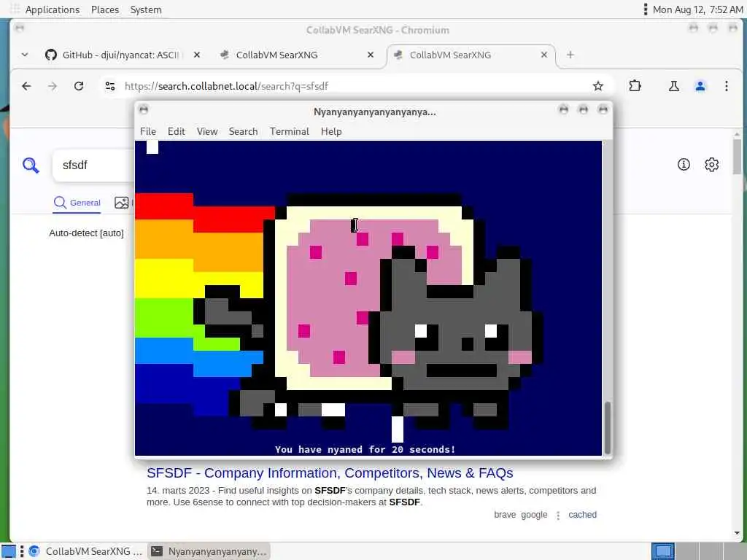The width and height of the screenshot is (747, 560).
Task: Open Chrome Labs flask icon
Action: [673, 86]
